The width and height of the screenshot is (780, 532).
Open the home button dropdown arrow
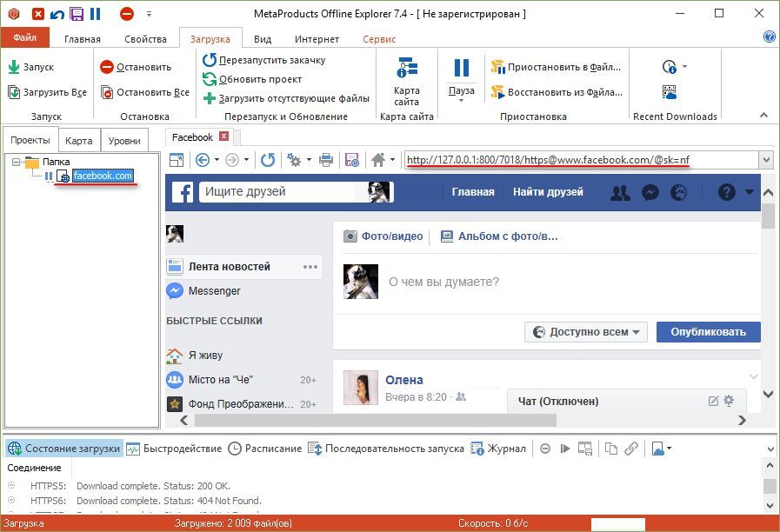click(x=392, y=160)
